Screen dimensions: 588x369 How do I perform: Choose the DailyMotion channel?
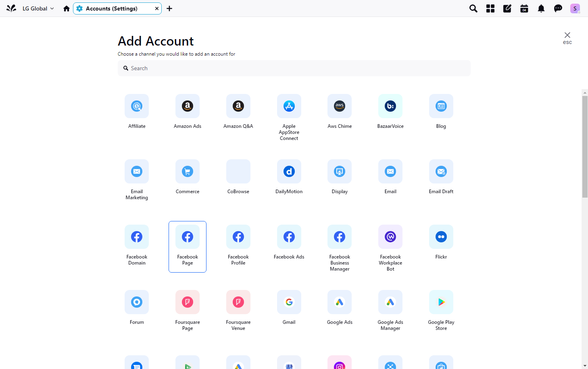(289, 171)
